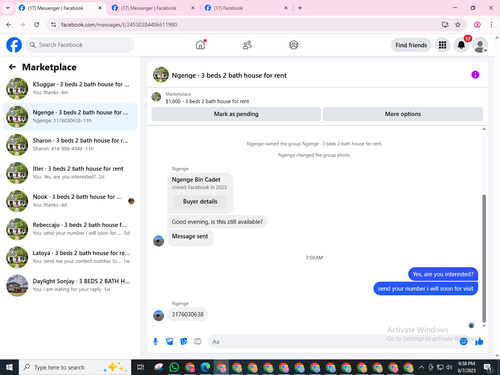Click the 'Good evening, is this still available?' message

click(x=217, y=222)
